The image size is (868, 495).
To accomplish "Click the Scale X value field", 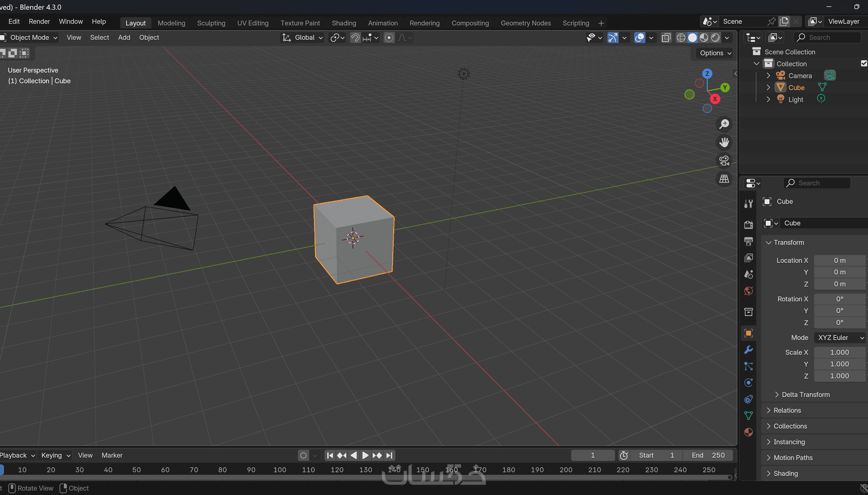I will (x=840, y=352).
